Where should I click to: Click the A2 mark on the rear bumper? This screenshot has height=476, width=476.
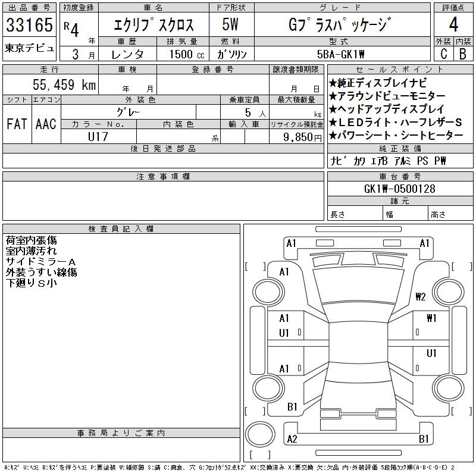coord(292,439)
